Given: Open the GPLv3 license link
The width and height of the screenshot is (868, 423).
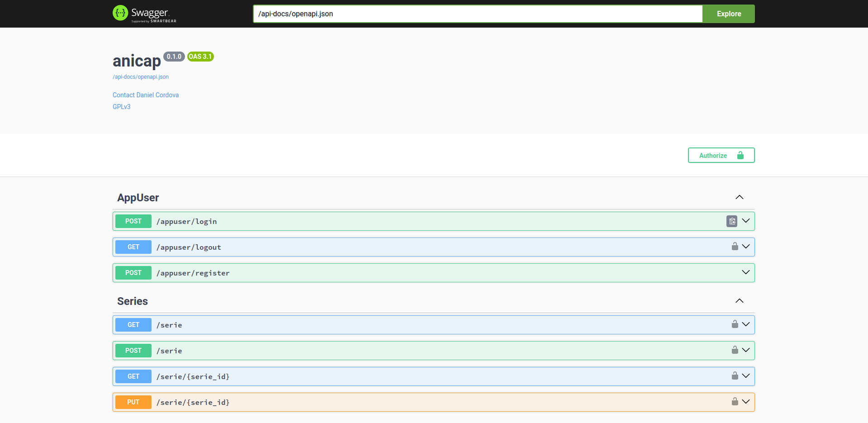Looking at the screenshot, I should [121, 106].
